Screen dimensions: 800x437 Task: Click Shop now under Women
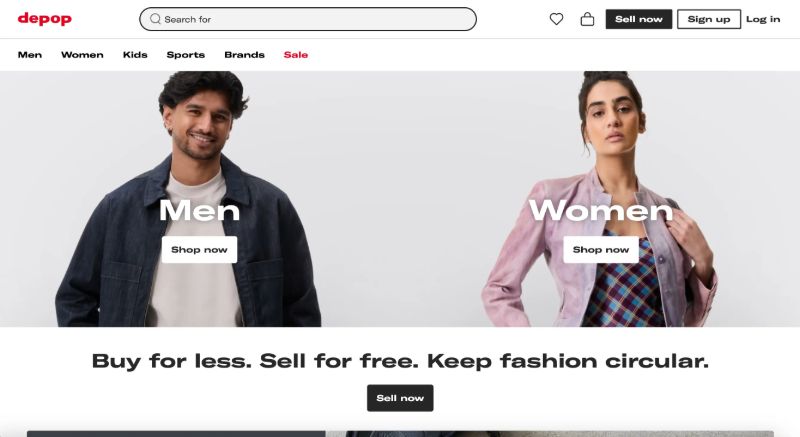(x=601, y=250)
